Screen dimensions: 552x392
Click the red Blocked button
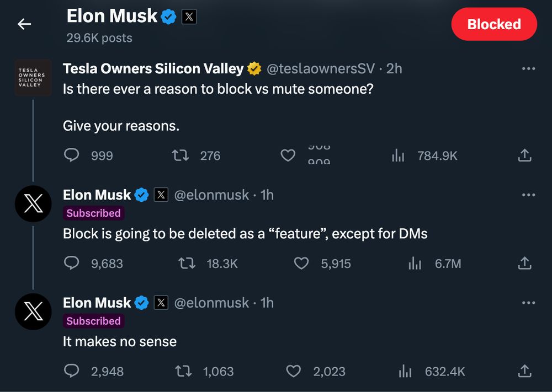(x=493, y=24)
